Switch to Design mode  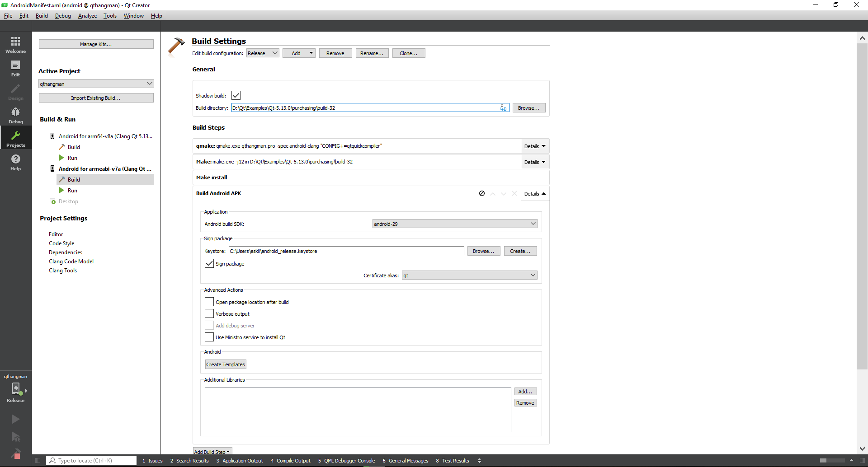(15, 92)
